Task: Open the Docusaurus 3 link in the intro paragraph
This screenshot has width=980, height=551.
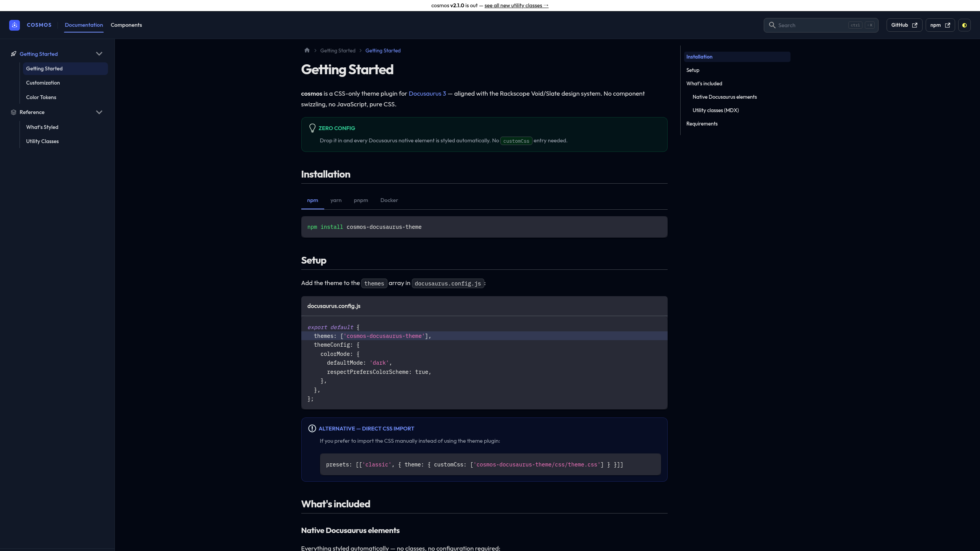Action: tap(427, 93)
